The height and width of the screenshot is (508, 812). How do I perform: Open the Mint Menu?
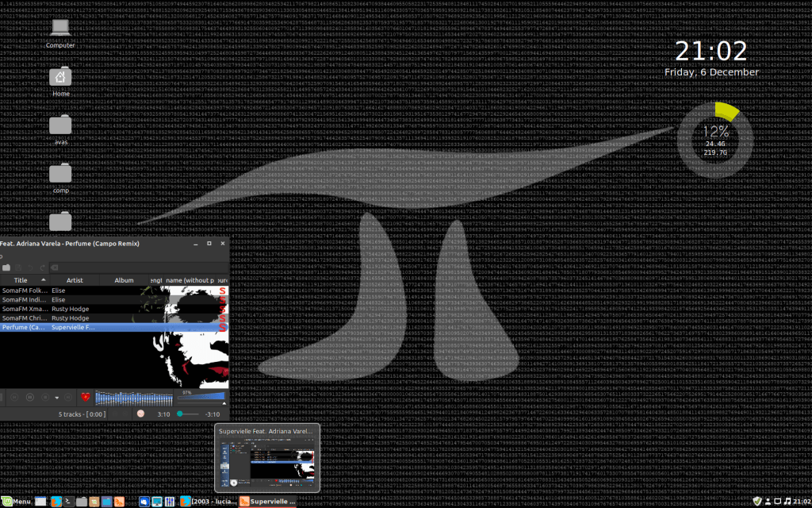pyautogui.click(x=17, y=502)
